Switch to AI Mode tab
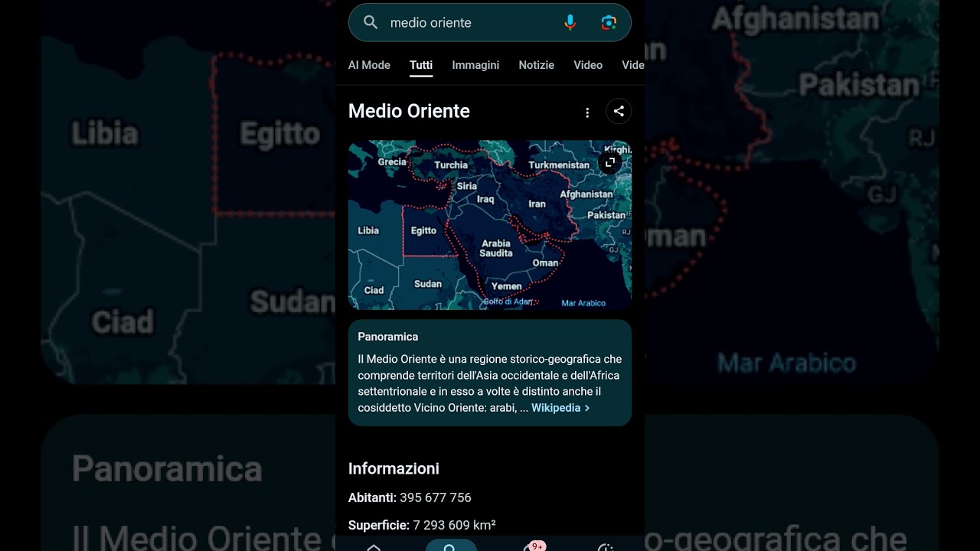 point(369,65)
